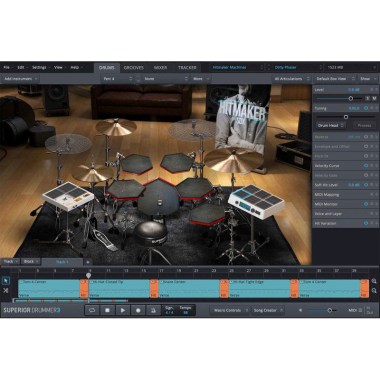Toggle the MIDI Monitor power button
This screenshot has width=380, height=380.
366,204
